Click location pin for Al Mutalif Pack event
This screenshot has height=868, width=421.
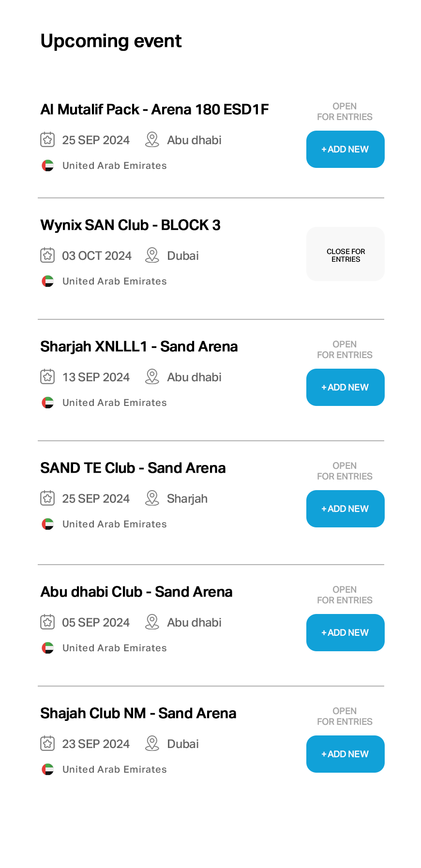pyautogui.click(x=152, y=140)
